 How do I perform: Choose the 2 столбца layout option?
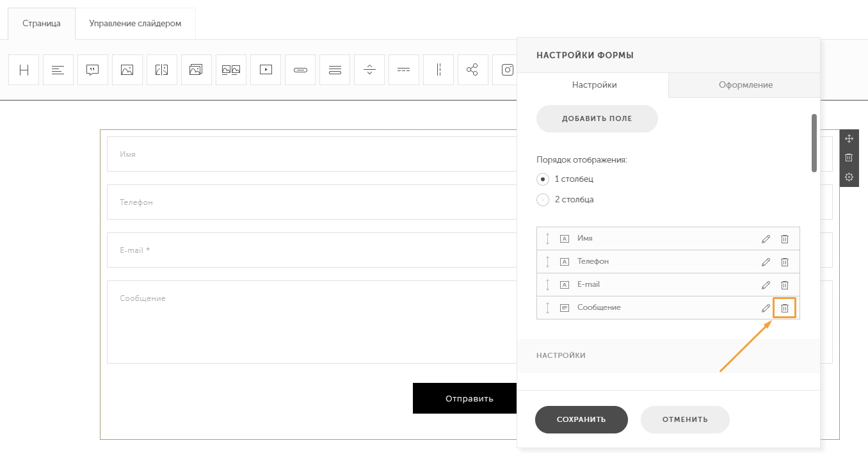click(x=543, y=200)
